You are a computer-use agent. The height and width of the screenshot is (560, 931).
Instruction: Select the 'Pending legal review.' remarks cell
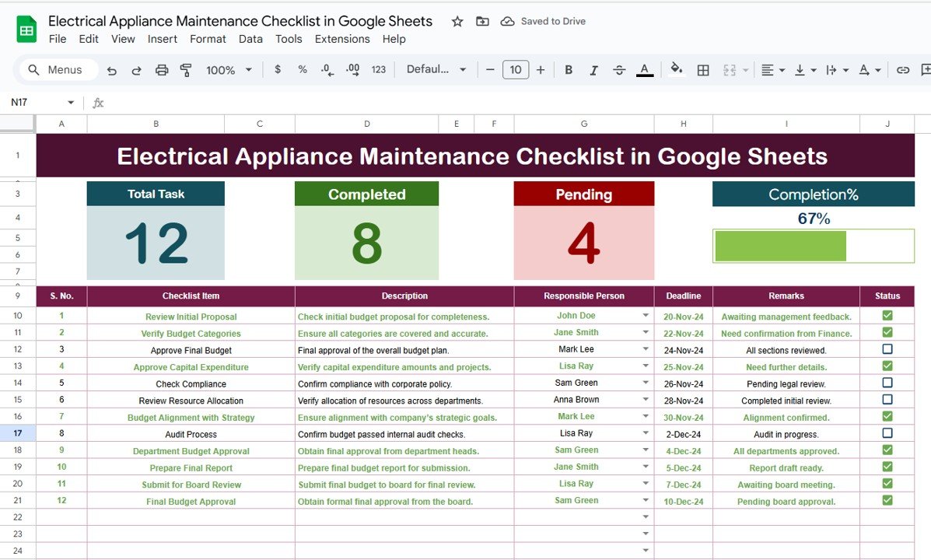(786, 383)
